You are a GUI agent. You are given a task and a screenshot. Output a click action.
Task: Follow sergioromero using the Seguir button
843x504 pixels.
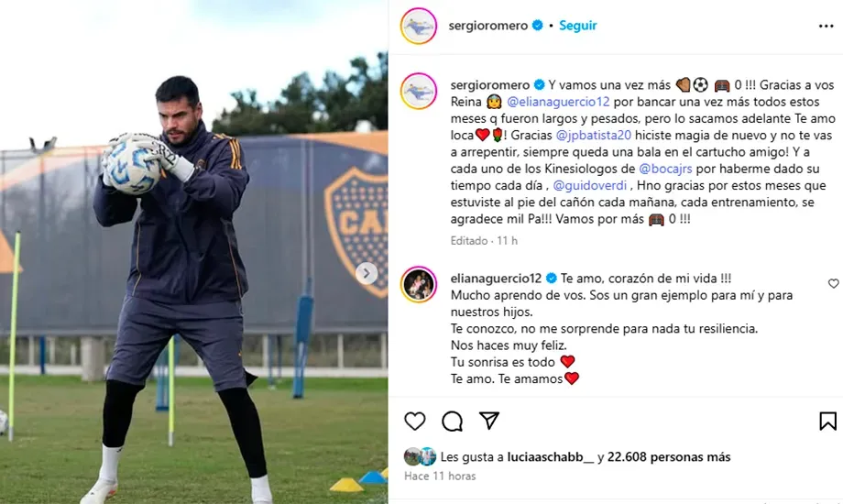578,26
